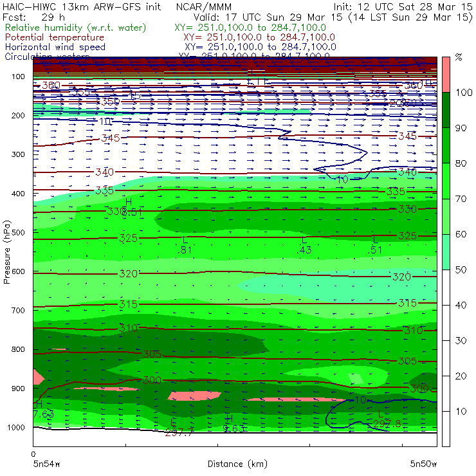Click the '100' hPa pressure axis label
The width and height of the screenshot is (476, 476).
tap(18, 77)
